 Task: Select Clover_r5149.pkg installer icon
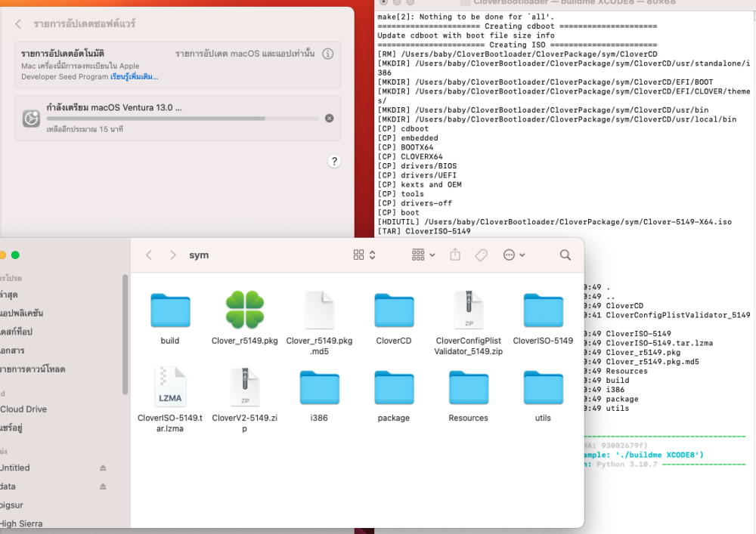(x=245, y=310)
